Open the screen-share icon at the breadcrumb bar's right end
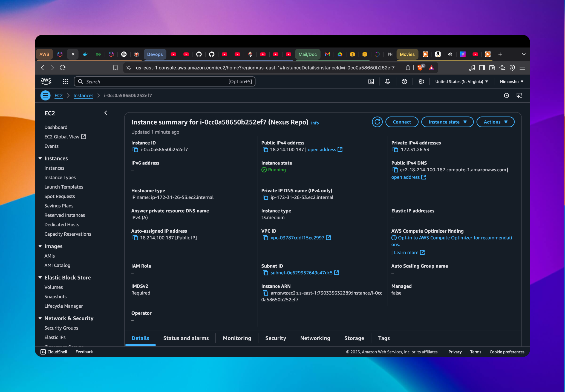Screen dimensions: 565x392 (x=519, y=95)
